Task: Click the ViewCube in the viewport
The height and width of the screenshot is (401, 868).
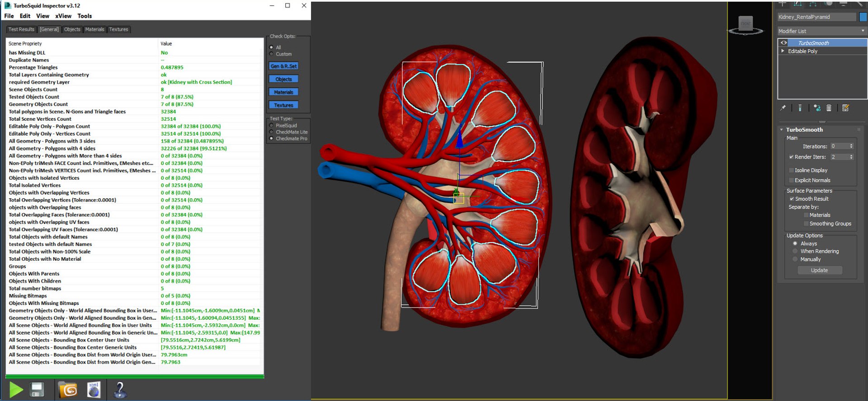Action: click(745, 24)
